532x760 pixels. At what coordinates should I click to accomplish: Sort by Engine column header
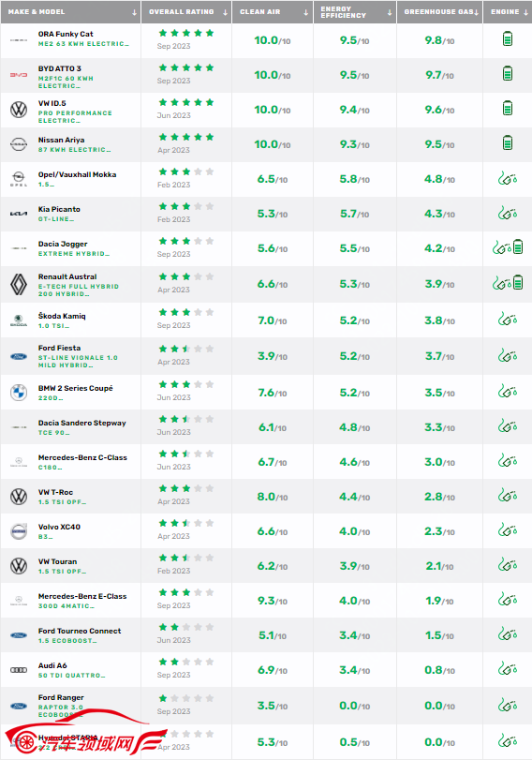(505, 11)
